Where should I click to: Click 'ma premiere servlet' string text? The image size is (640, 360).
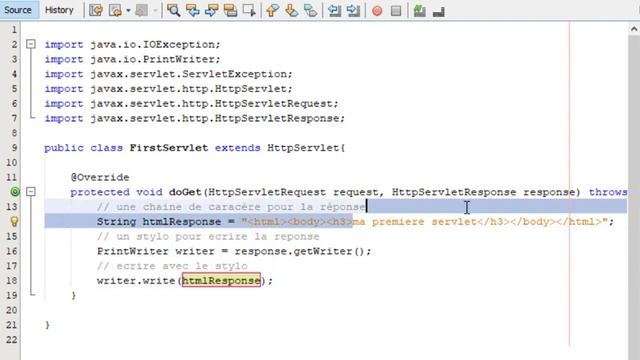point(415,222)
